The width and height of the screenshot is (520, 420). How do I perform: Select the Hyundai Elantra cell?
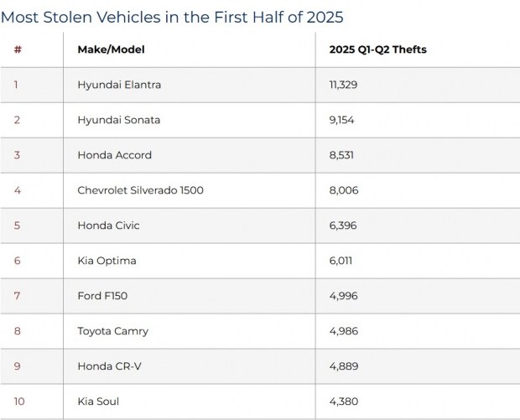click(x=119, y=85)
